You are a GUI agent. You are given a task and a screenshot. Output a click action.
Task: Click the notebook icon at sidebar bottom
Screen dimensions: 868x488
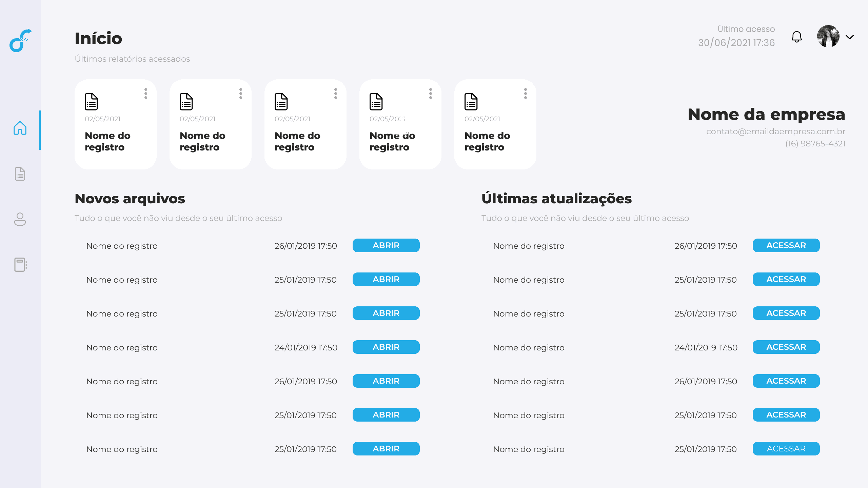[x=20, y=265]
